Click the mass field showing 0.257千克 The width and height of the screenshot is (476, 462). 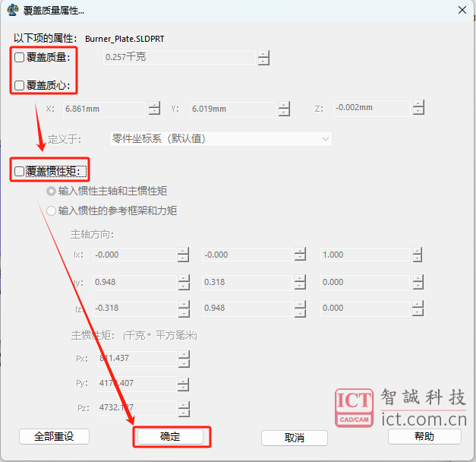click(179, 57)
